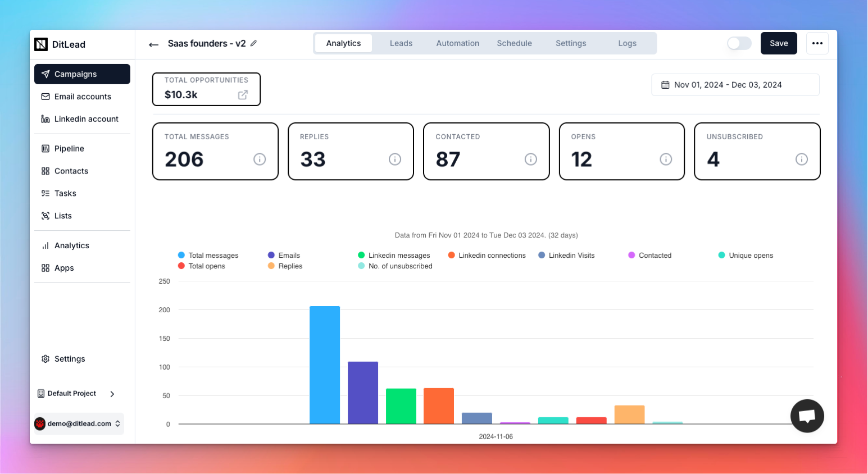Go back using the left arrow icon
868x474 pixels.
tap(153, 44)
